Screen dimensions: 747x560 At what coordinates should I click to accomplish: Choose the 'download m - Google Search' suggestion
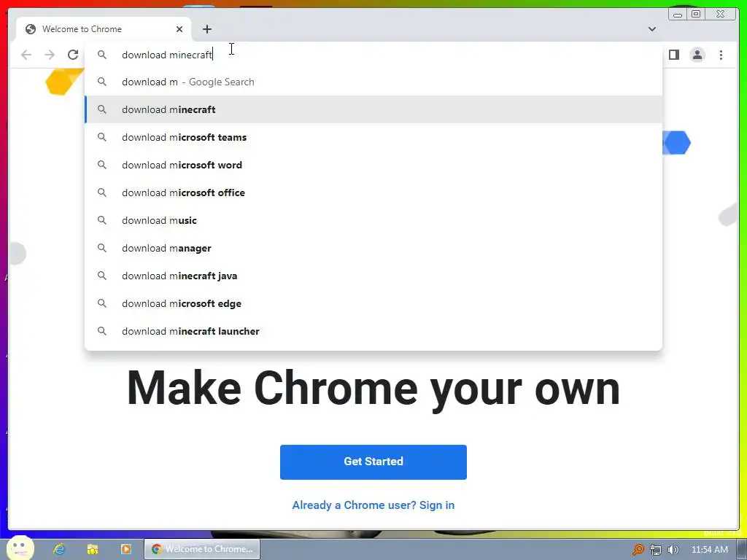point(373,82)
